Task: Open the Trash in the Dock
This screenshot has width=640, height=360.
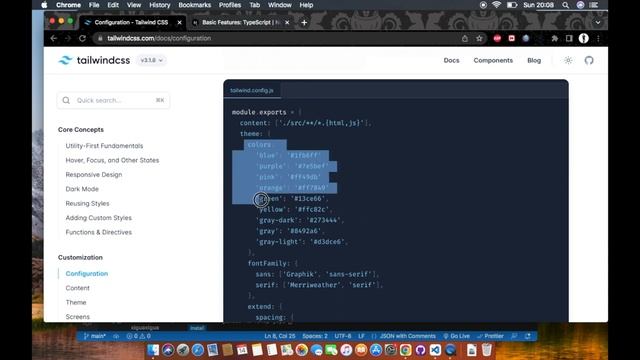Action: [x=487, y=350]
